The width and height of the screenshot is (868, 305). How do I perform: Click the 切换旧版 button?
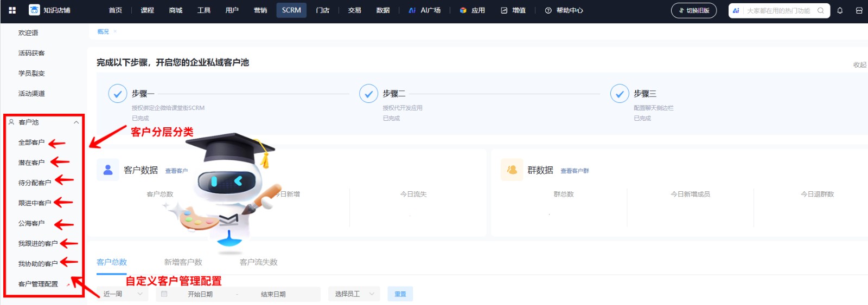click(x=694, y=10)
